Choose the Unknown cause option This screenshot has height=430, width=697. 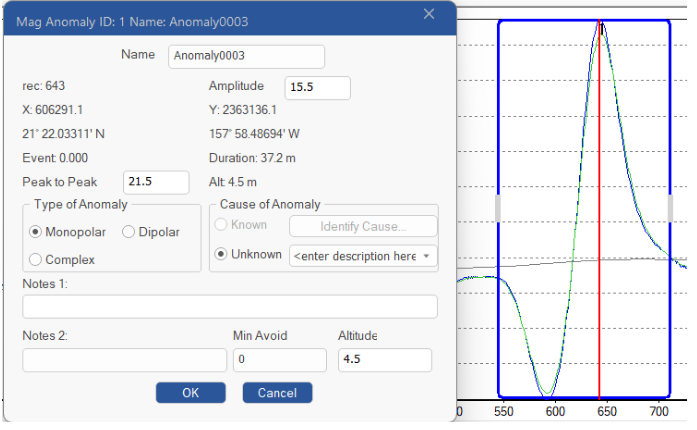221,254
